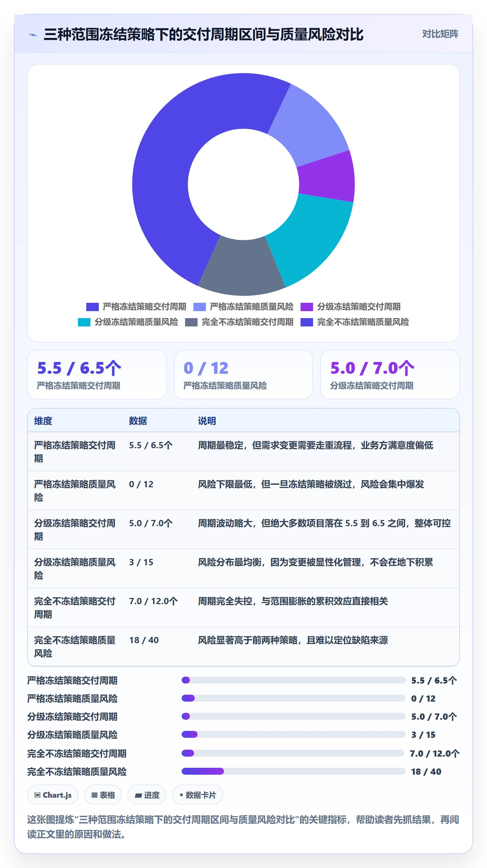Toggle legend swatch for 严格冻结策略交付周期
487x868 pixels.
tap(93, 307)
